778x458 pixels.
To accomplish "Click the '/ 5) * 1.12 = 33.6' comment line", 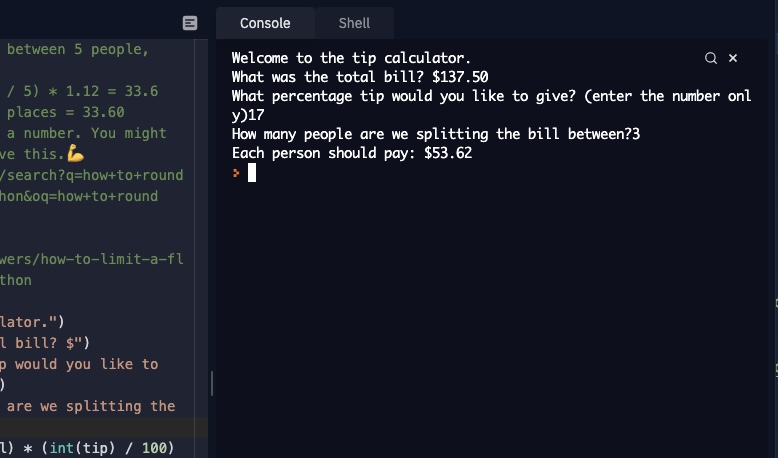I will (80, 91).
